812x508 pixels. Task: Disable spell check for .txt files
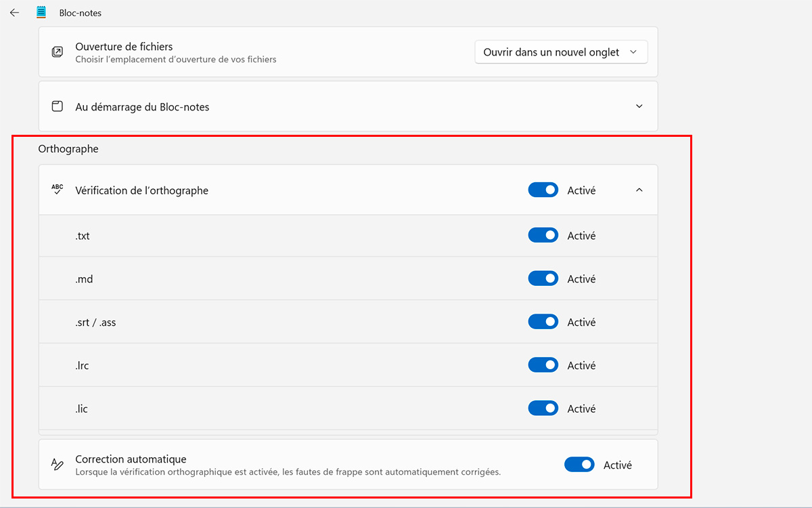(x=543, y=236)
